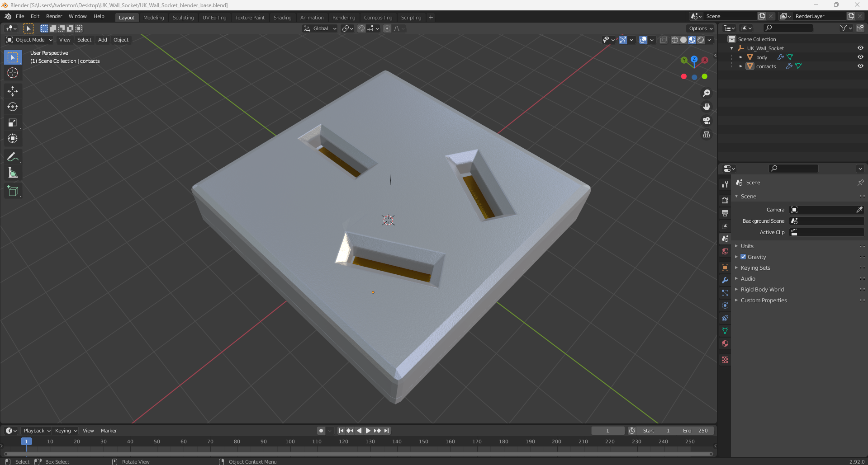Viewport: 868px width, 465px height.
Task: Click the Pan view hand icon
Action: (707, 107)
